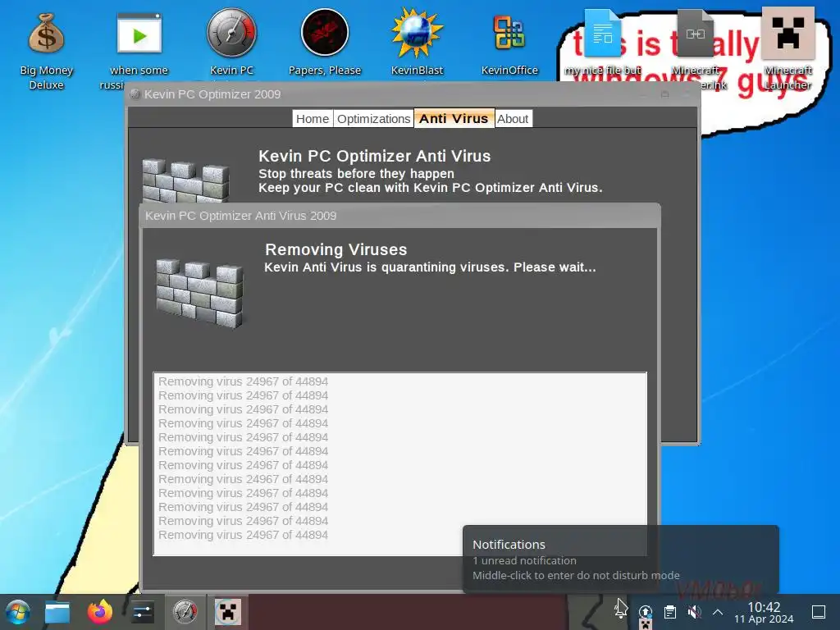Select Kevin PC Optimizer gauge taskbar entry
Image resolution: width=840 pixels, height=630 pixels.
(x=185, y=612)
